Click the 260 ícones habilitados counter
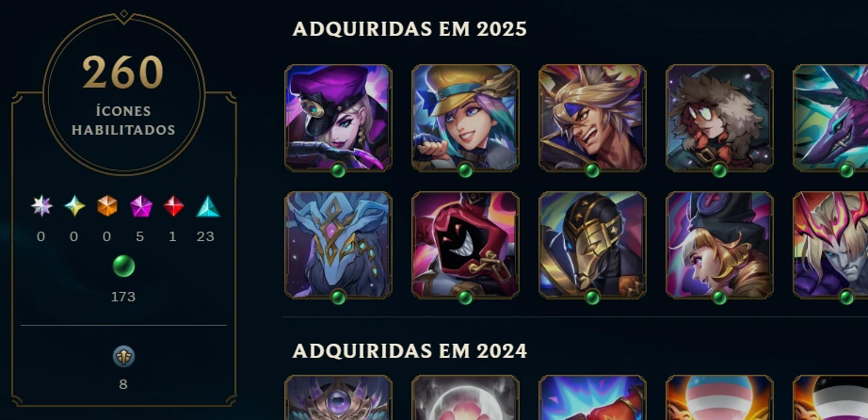 click(123, 94)
